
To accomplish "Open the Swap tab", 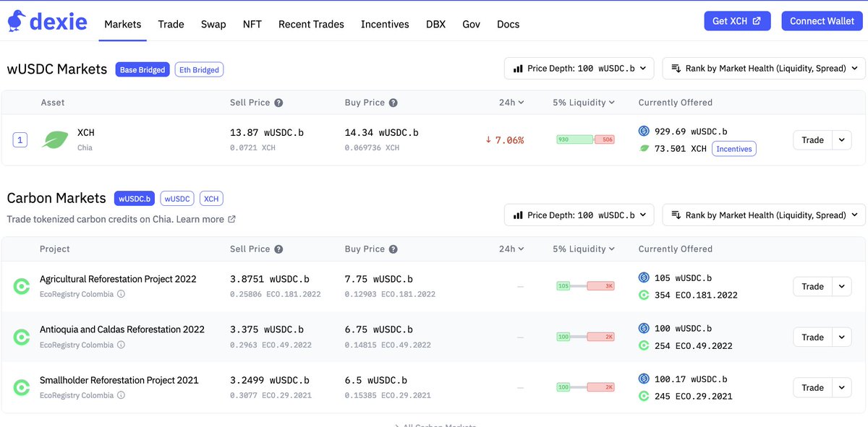I will pyautogui.click(x=213, y=24).
